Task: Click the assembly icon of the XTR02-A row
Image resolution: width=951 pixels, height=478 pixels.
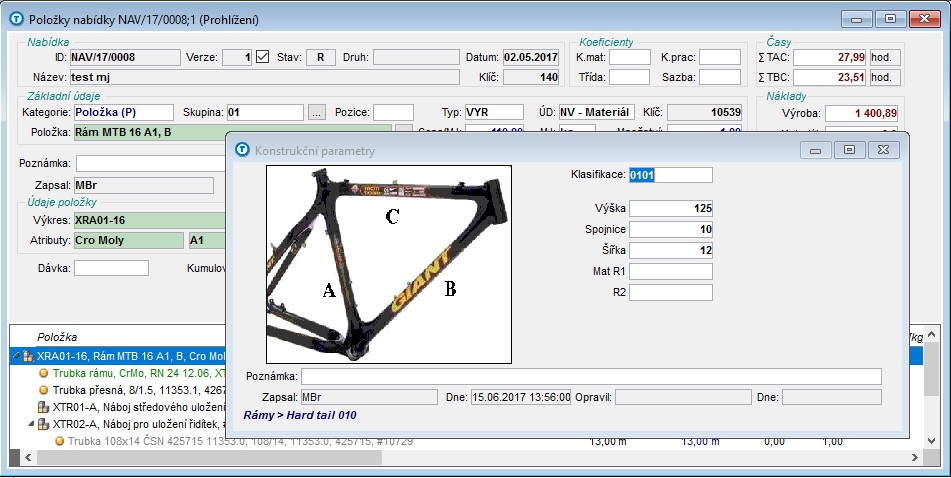Action: pos(44,424)
